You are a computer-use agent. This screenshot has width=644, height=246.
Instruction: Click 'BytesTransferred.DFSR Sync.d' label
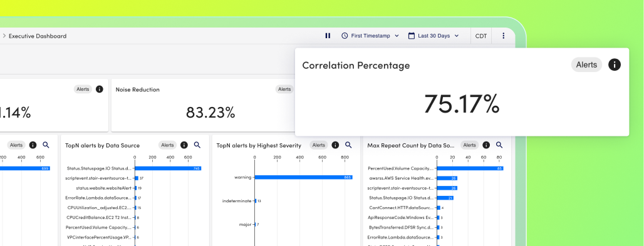pos(401,227)
